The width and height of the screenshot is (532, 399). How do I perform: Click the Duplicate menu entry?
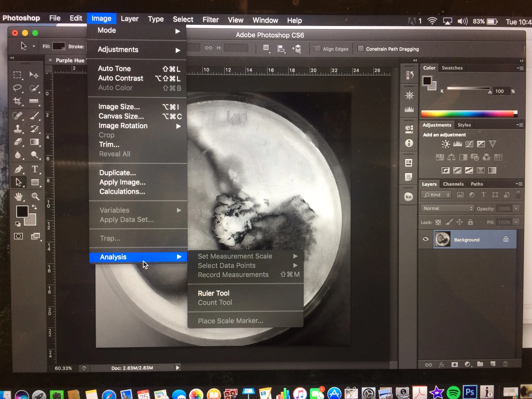(117, 173)
